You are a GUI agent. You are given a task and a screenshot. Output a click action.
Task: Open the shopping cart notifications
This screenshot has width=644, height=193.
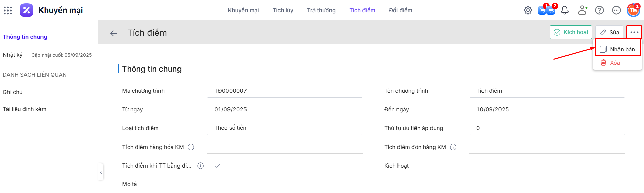(x=546, y=11)
